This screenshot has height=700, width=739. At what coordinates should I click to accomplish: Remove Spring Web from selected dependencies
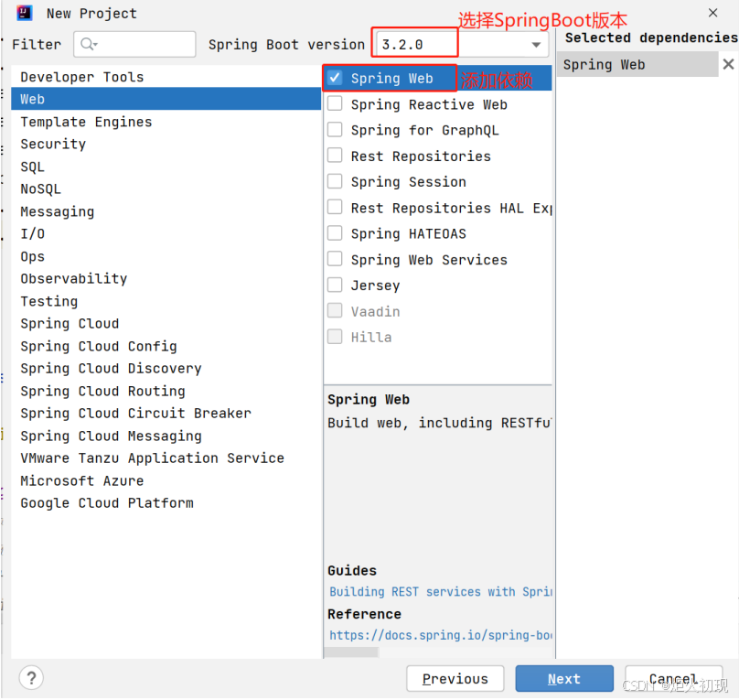(x=728, y=64)
